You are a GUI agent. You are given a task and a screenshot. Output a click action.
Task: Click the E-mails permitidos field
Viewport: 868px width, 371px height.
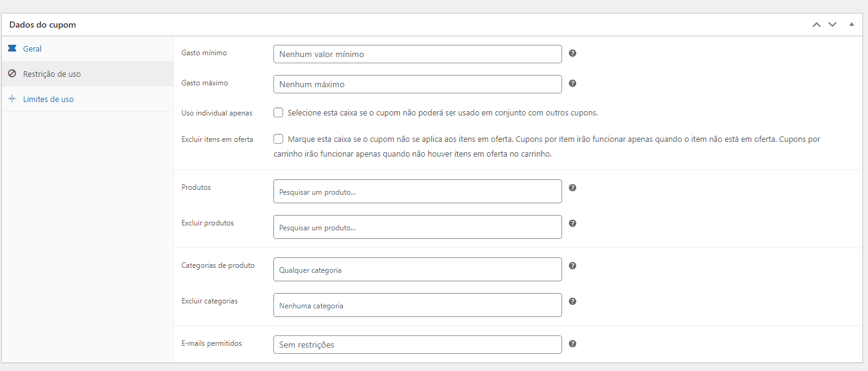[x=418, y=345]
